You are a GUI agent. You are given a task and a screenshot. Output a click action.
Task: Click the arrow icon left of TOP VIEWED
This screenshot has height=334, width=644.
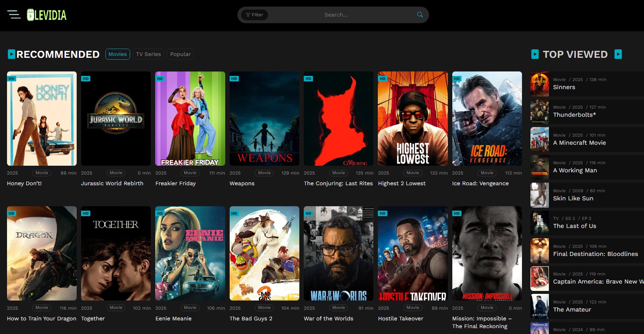(535, 54)
